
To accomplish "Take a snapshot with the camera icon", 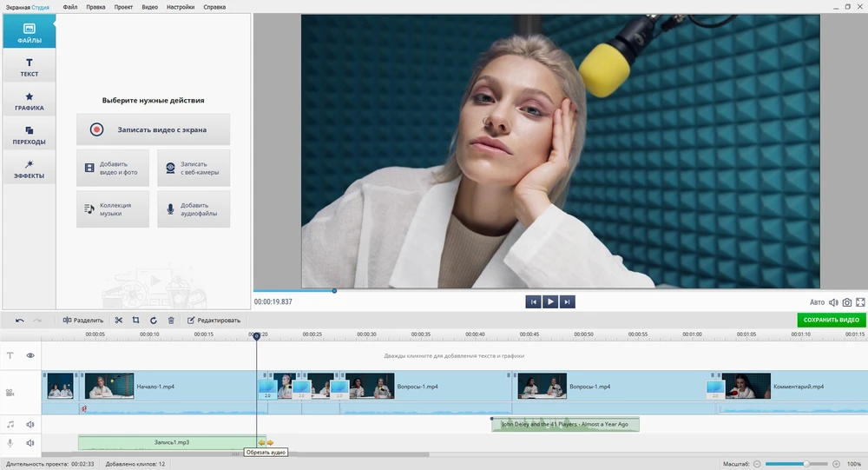I will (846, 302).
